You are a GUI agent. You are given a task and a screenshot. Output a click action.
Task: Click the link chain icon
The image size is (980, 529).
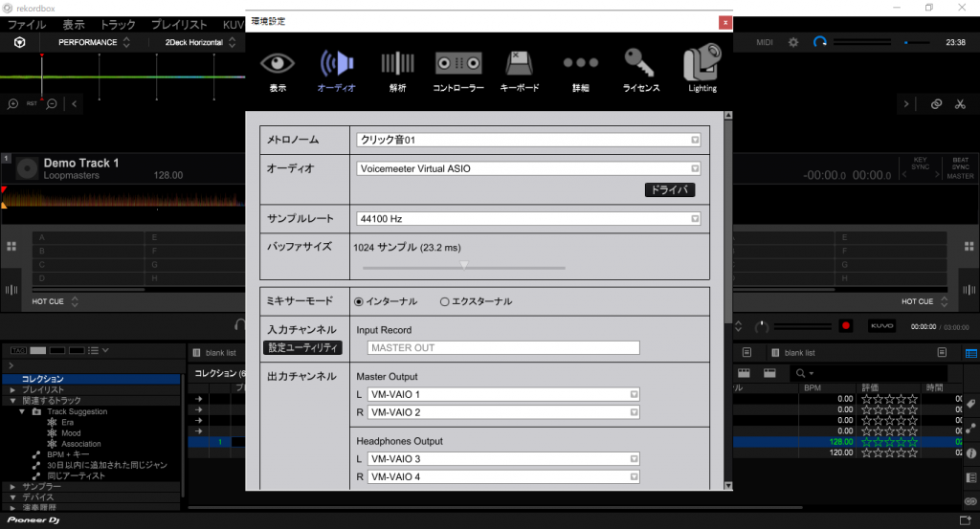[x=936, y=104]
